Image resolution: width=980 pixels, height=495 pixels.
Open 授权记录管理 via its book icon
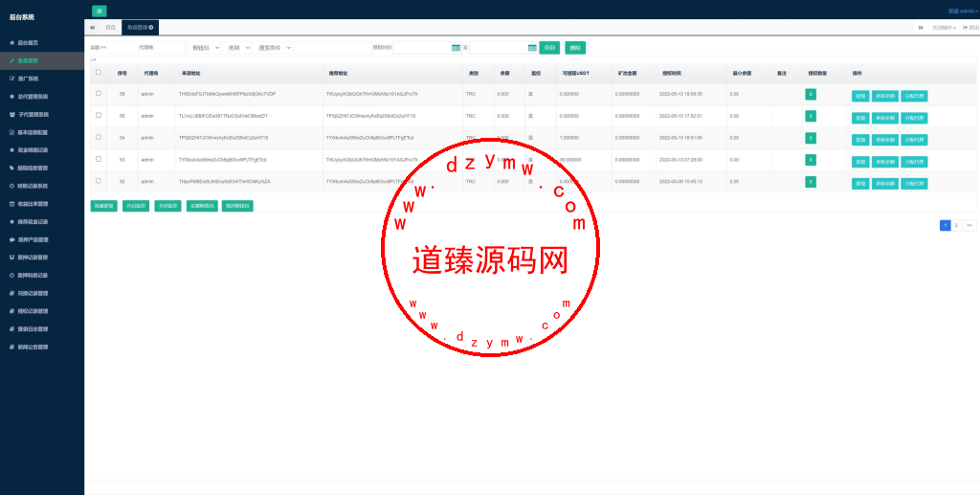[11, 311]
